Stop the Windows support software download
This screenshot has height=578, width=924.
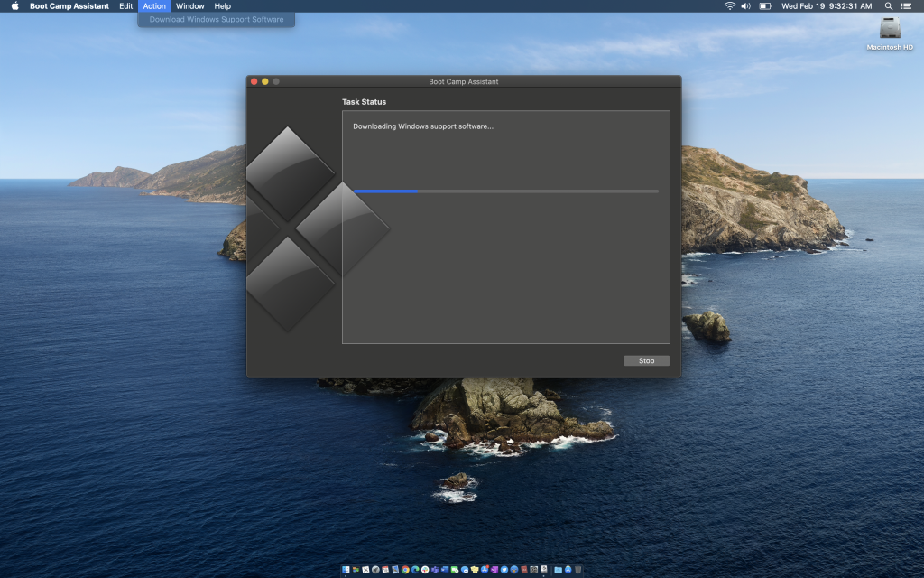(646, 361)
